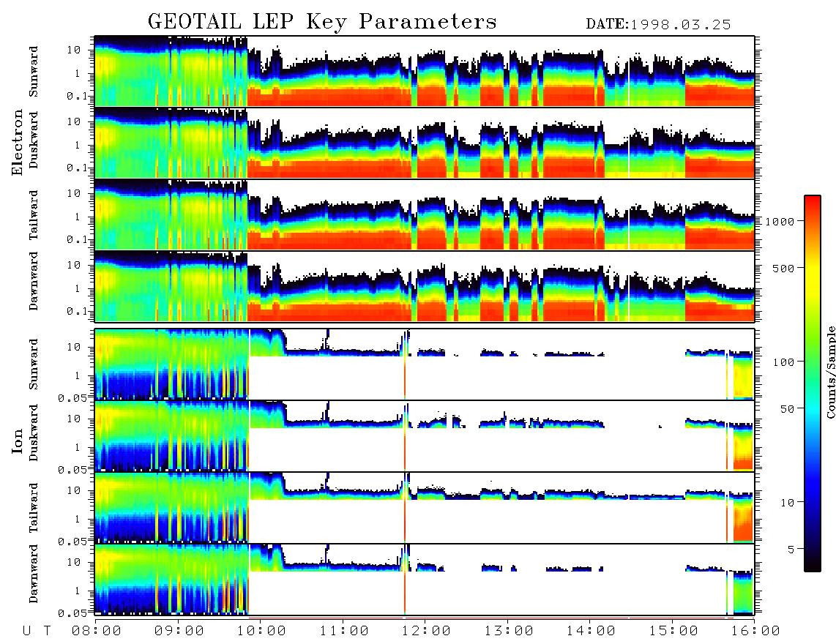
Task: Click the Ion Sunward spectrogram panel
Action: point(425,364)
